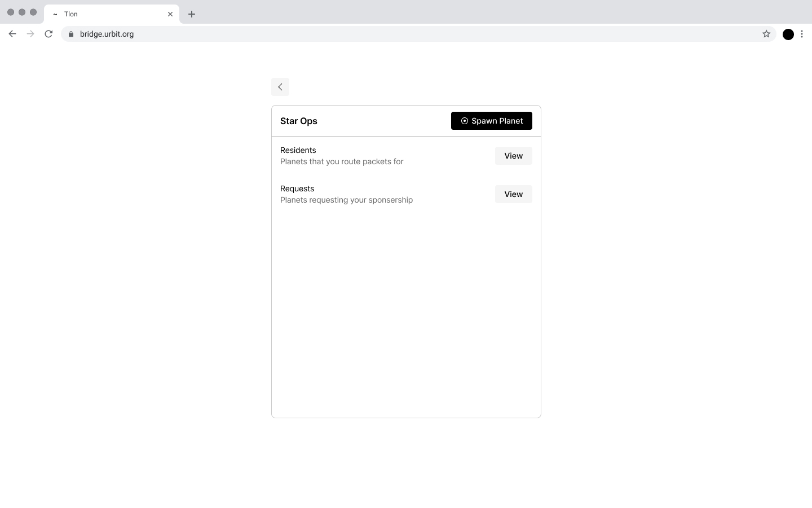View the sponsorship Requests

[513, 194]
